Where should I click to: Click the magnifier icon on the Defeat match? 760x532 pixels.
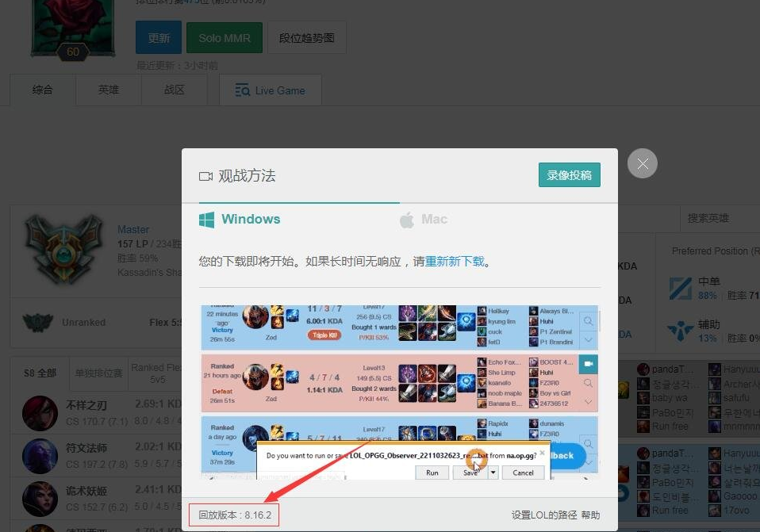point(588,383)
